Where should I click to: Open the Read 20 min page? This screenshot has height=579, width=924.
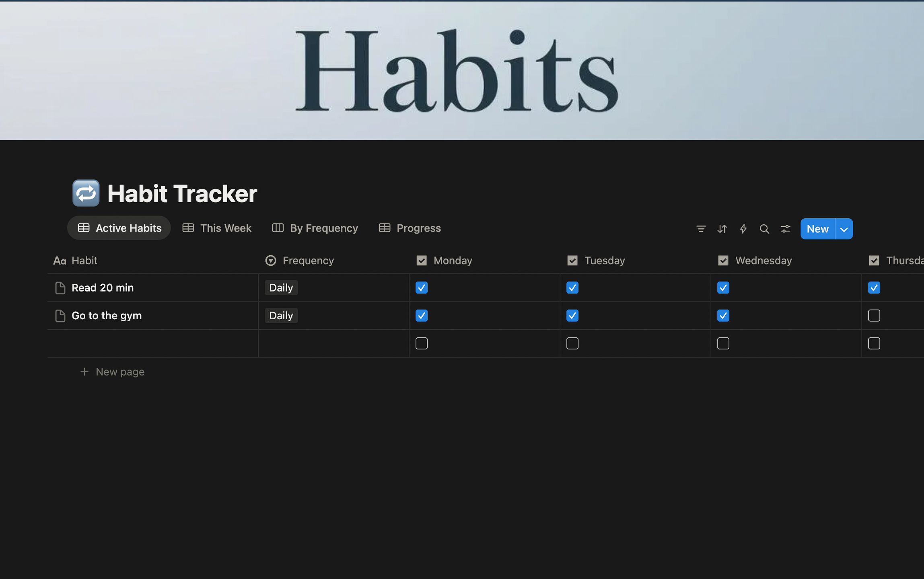point(103,288)
